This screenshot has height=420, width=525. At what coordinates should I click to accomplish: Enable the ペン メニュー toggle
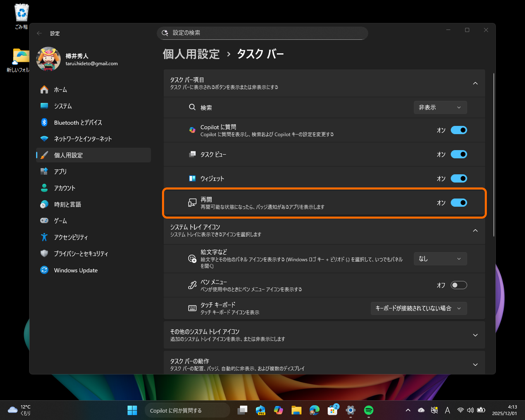click(459, 285)
